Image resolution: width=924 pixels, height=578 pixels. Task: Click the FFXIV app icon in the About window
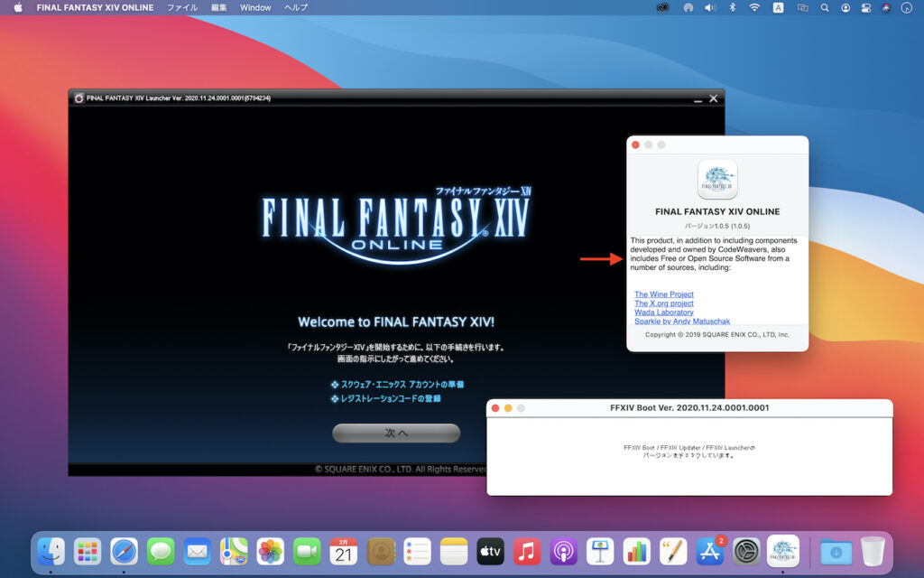click(717, 180)
